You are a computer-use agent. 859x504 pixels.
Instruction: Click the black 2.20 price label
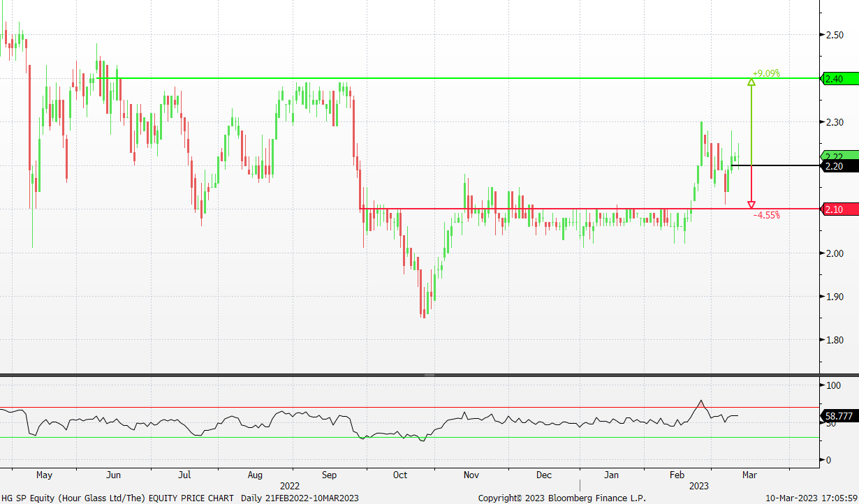pyautogui.click(x=839, y=166)
